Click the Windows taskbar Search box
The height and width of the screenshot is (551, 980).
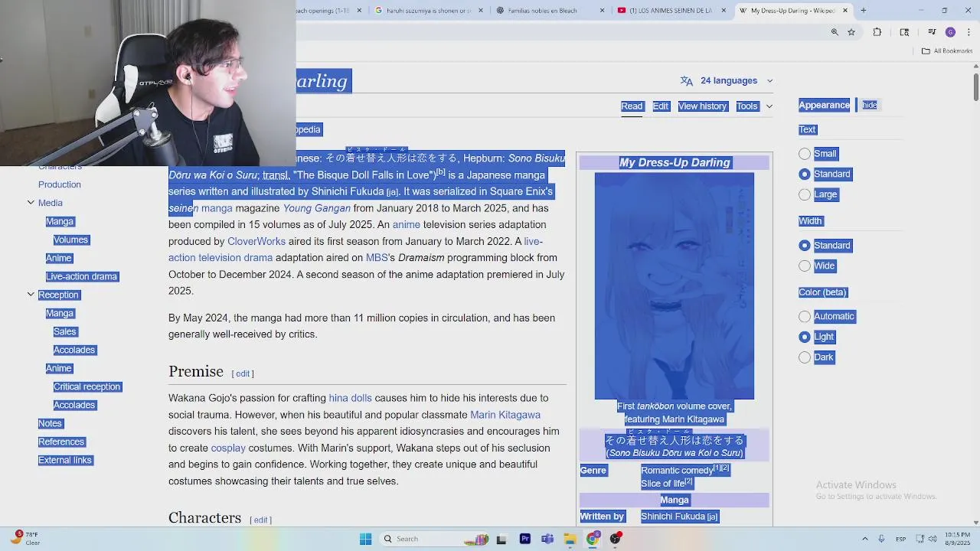coord(434,539)
